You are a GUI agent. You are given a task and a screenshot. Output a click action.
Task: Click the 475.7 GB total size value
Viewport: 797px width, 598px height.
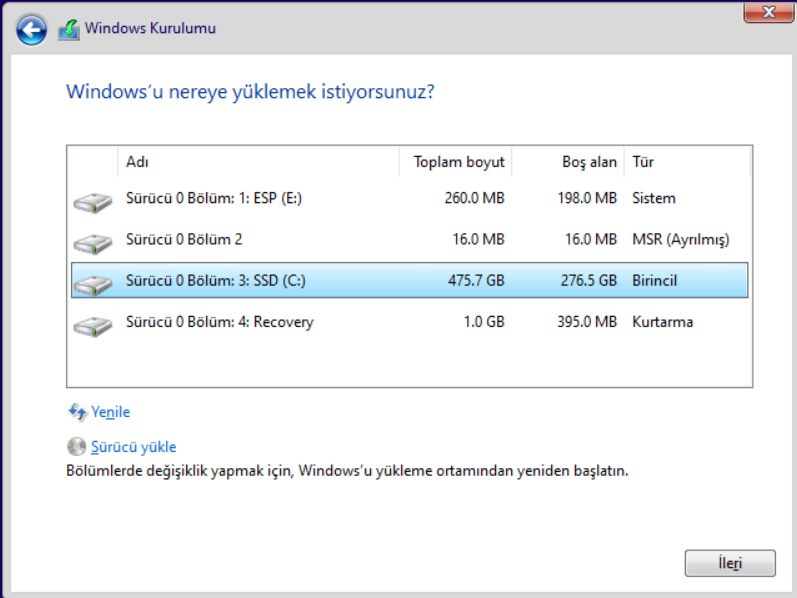[476, 280]
